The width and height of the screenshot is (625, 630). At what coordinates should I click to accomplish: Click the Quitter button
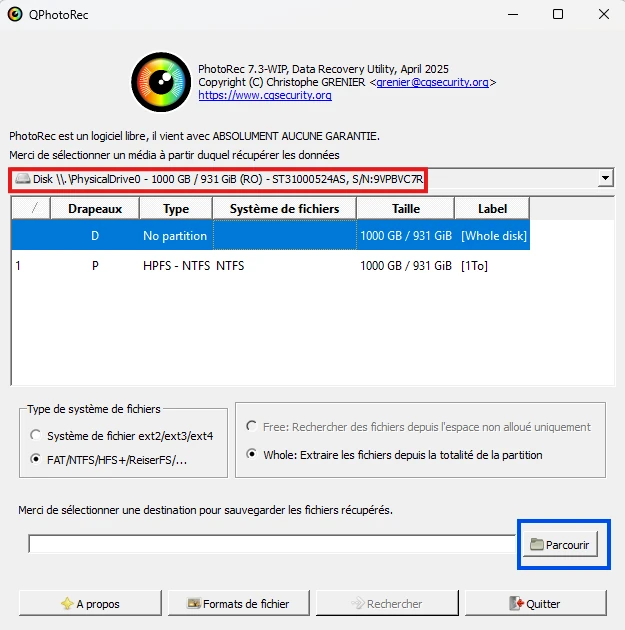coord(535,603)
